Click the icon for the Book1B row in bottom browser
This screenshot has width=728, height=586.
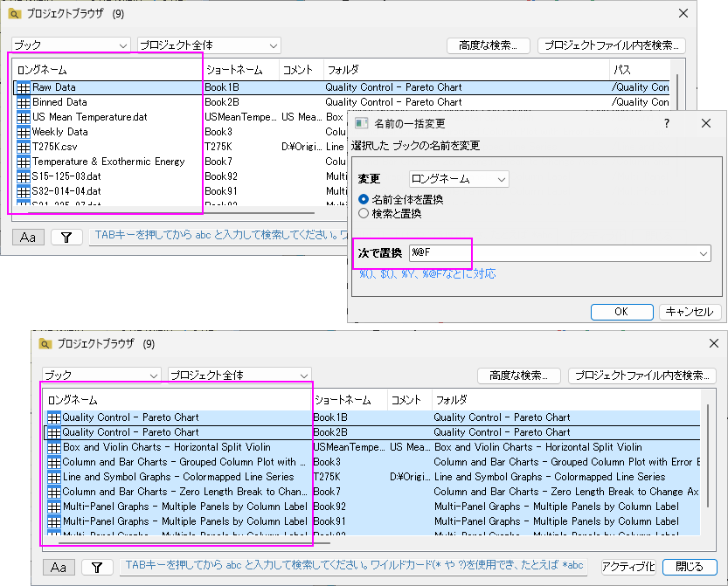pyautogui.click(x=54, y=417)
